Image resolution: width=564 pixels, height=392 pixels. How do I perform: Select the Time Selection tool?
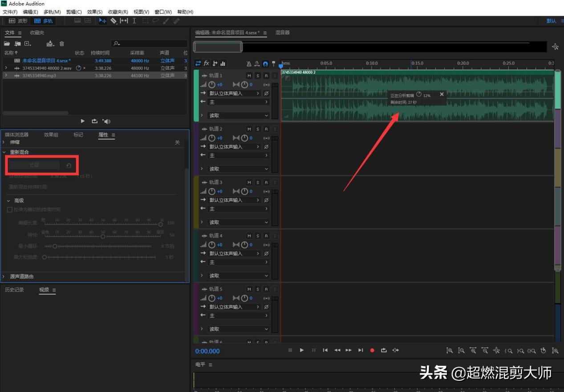pos(134,21)
